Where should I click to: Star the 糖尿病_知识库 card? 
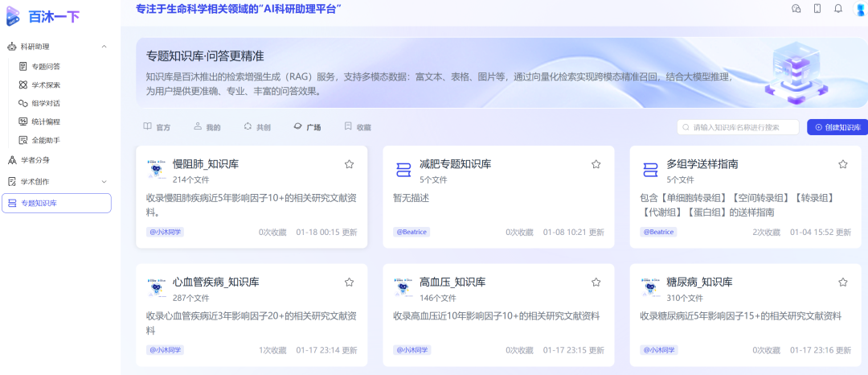click(x=842, y=282)
